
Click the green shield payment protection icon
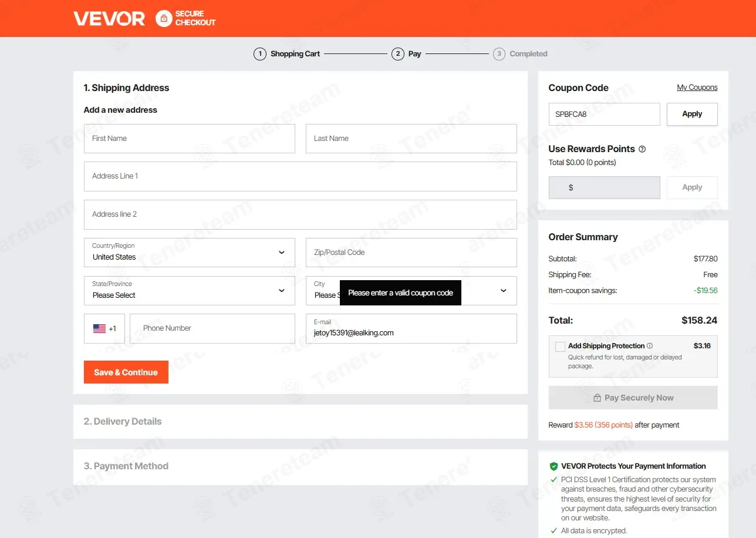(x=553, y=466)
